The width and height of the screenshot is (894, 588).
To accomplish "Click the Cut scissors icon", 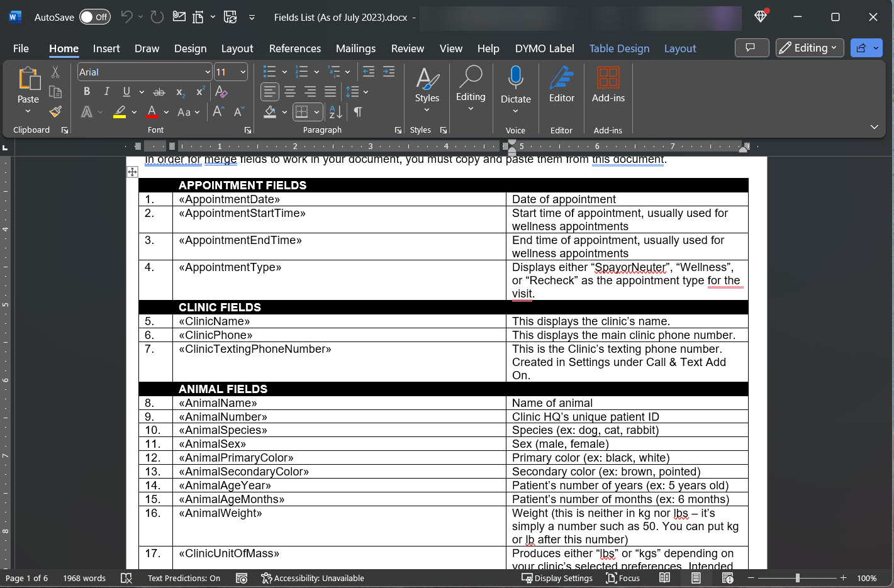I will click(x=55, y=72).
